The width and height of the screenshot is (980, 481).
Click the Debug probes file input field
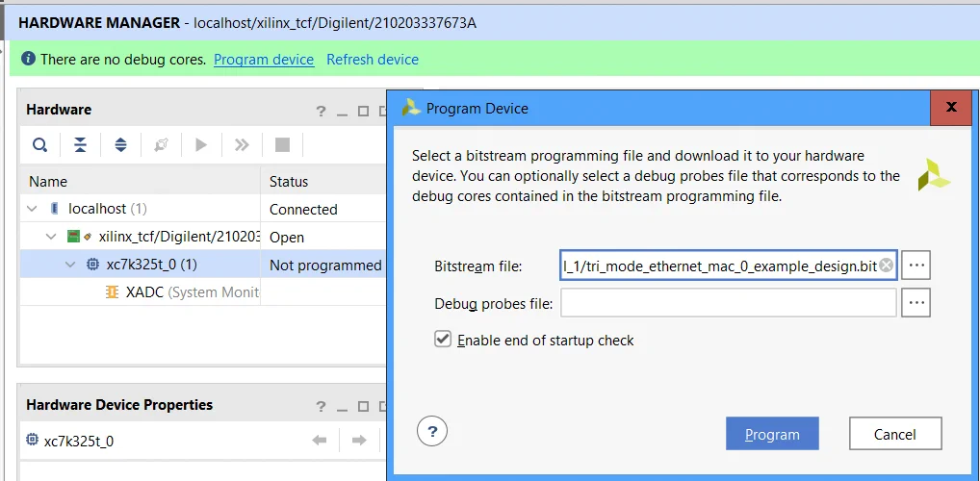click(x=729, y=303)
